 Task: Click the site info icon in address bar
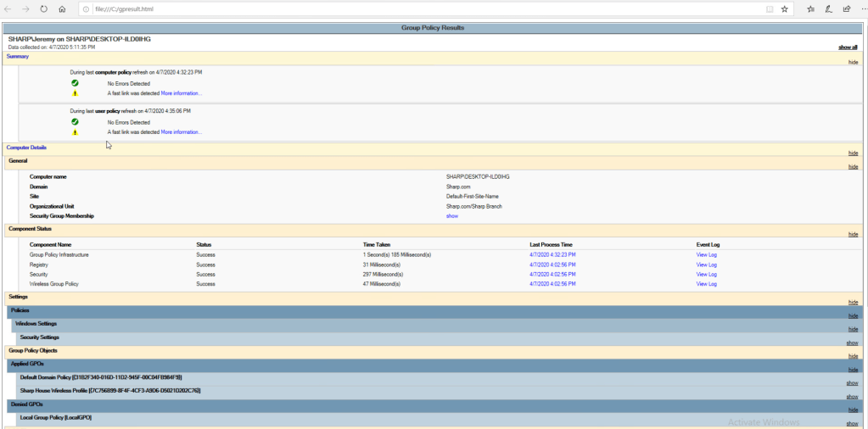pyautogui.click(x=87, y=8)
